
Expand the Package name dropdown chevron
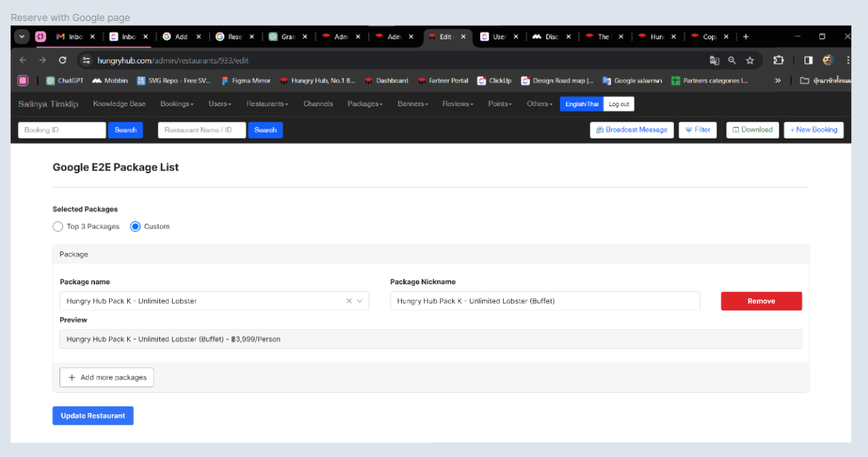(x=361, y=301)
